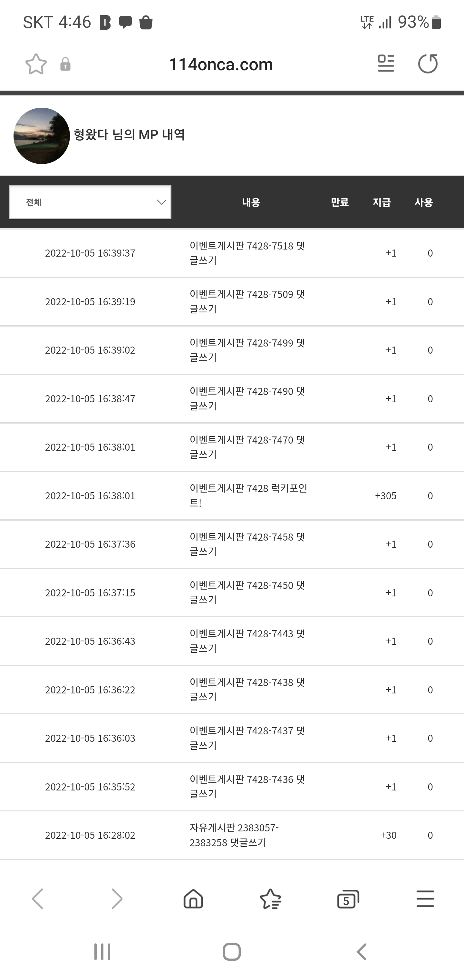Screen dimensions: 464x980
Task: Select the 7428-7518 댓글쓰기 entry
Action: [x=247, y=253]
